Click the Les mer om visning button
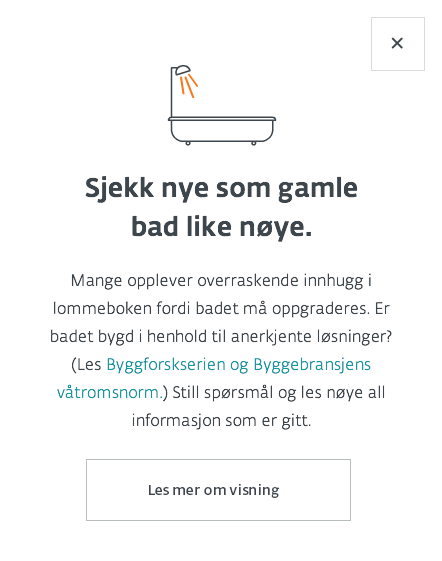 tap(218, 490)
